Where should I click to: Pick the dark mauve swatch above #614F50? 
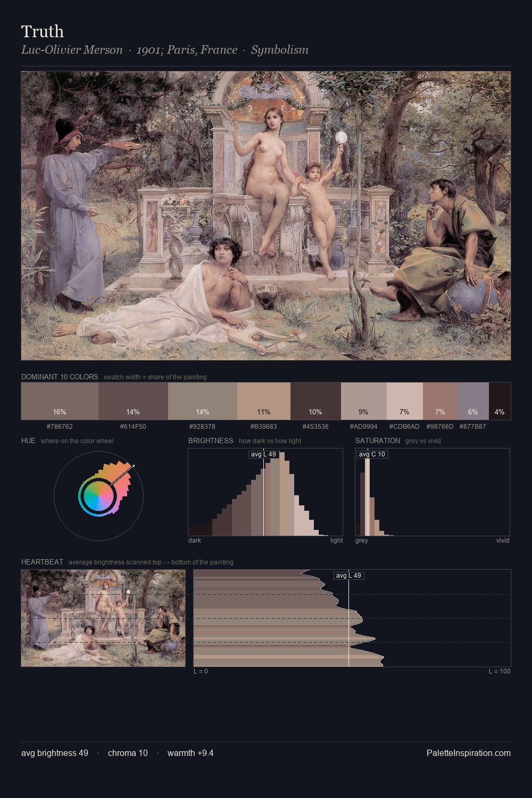(133, 401)
